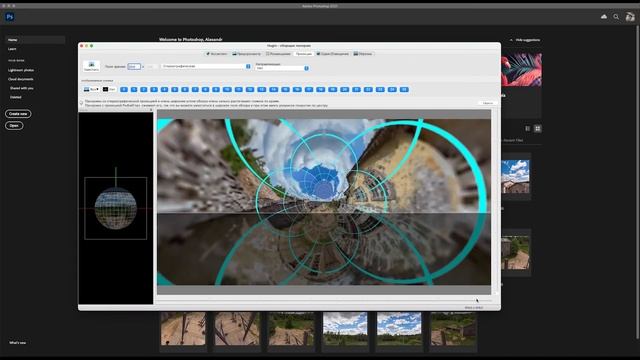The width and height of the screenshot is (640, 360).
Task: Open the fifth bottom-row recent file thumbnail
Action: coord(399,329)
